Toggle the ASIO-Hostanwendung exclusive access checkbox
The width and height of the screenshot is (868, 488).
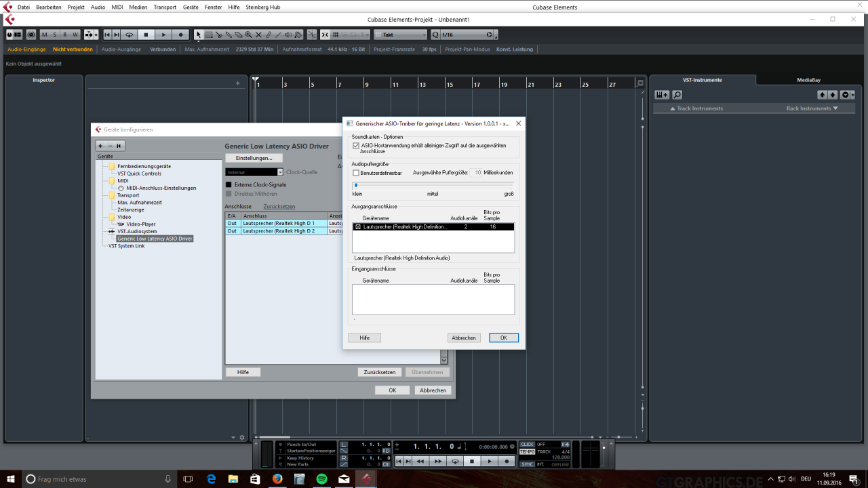tap(356, 146)
